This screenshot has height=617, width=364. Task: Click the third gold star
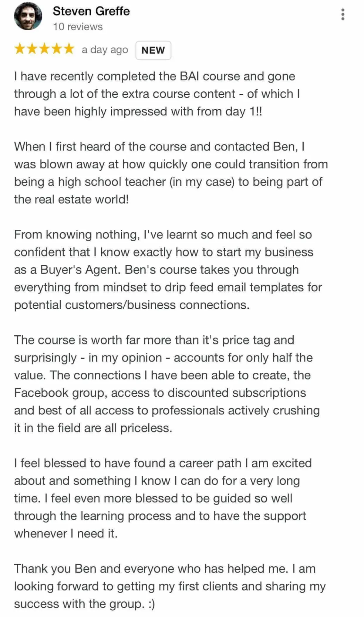coord(44,49)
